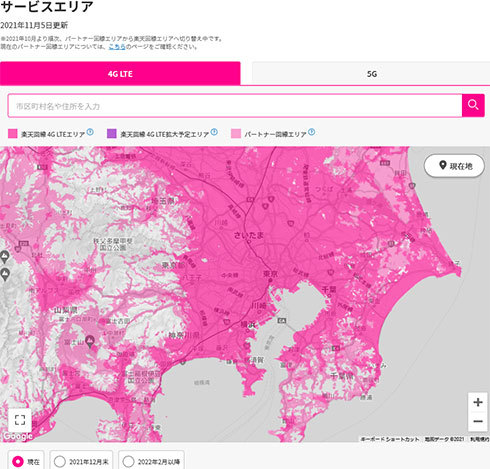Click the 秩父多摩甲斐国立公園 label
This screenshot has width=490, height=469.
pyautogui.click(x=113, y=244)
